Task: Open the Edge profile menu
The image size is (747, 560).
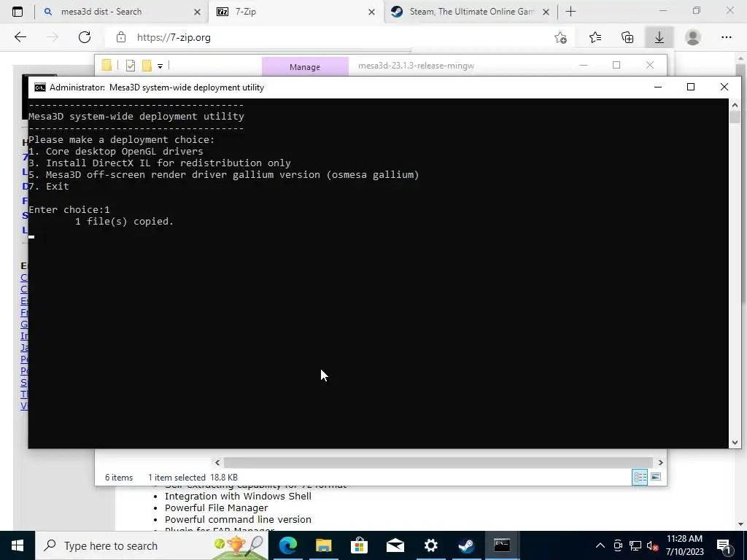Action: pyautogui.click(x=693, y=37)
